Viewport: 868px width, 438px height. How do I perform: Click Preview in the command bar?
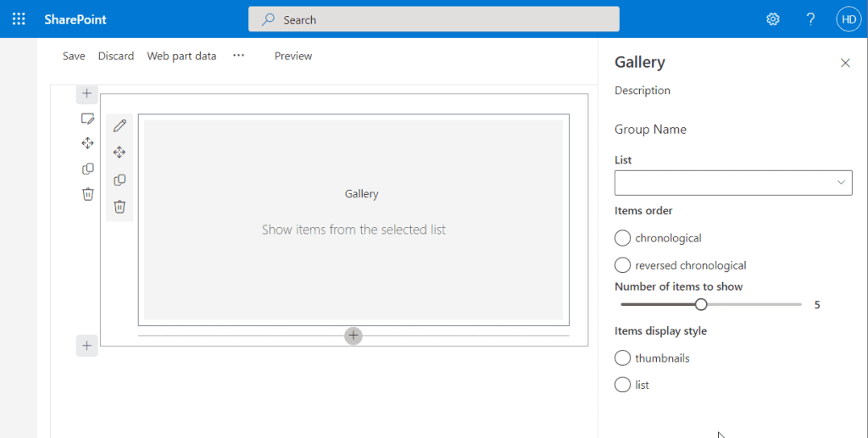coord(293,56)
